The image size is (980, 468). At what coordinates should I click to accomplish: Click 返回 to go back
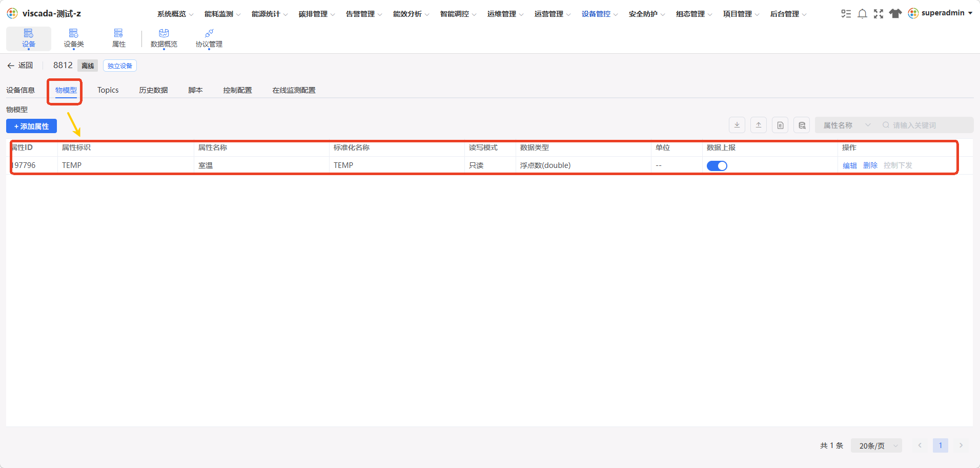pyautogui.click(x=20, y=66)
